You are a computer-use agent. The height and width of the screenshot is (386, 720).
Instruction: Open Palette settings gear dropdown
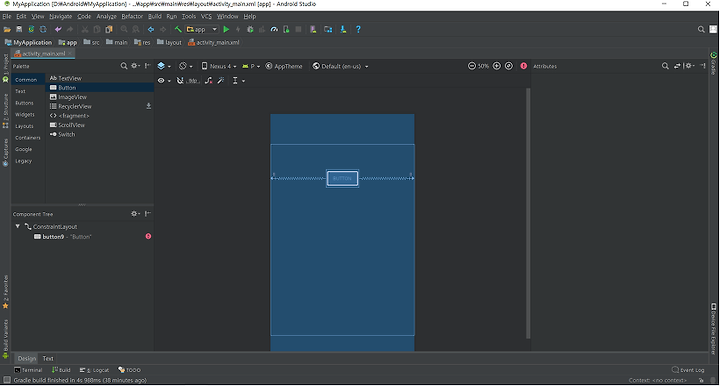[x=135, y=66]
